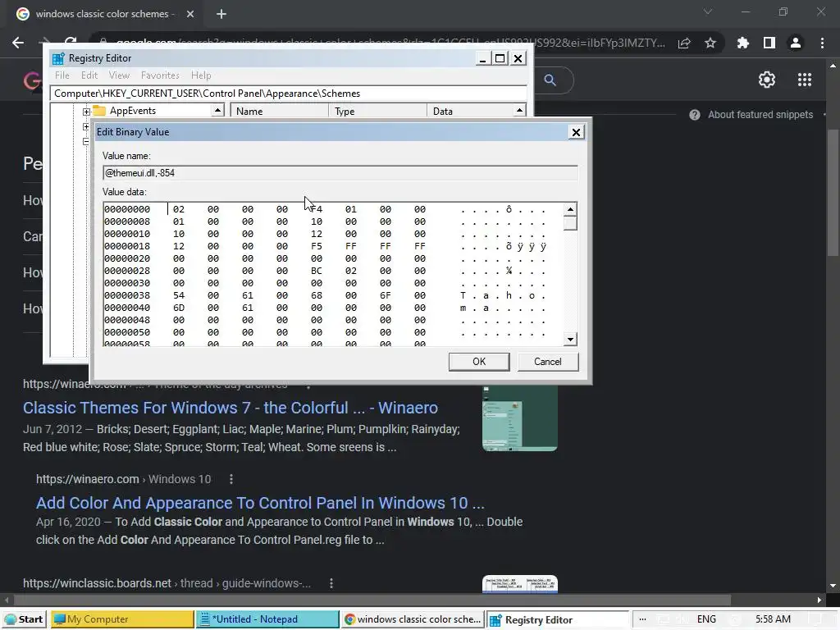Viewport: 840px width, 630px height.
Task: Go back in Chrome browser
Action: pyautogui.click(x=18, y=43)
